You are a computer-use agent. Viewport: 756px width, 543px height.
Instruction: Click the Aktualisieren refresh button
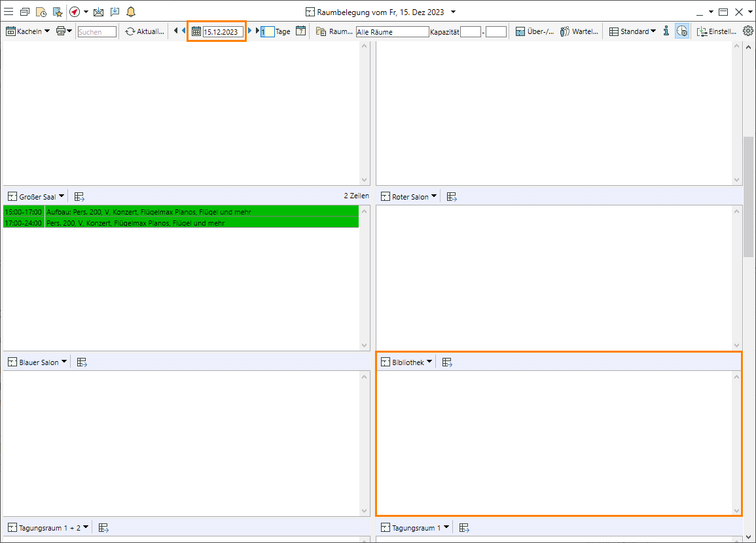click(x=144, y=31)
